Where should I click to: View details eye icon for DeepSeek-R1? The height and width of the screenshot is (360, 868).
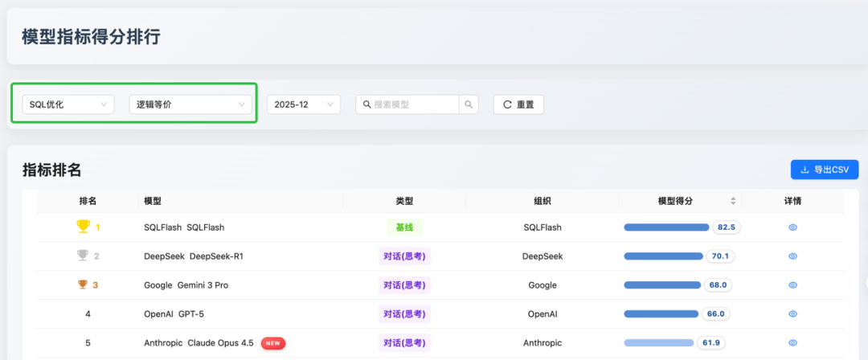792,256
